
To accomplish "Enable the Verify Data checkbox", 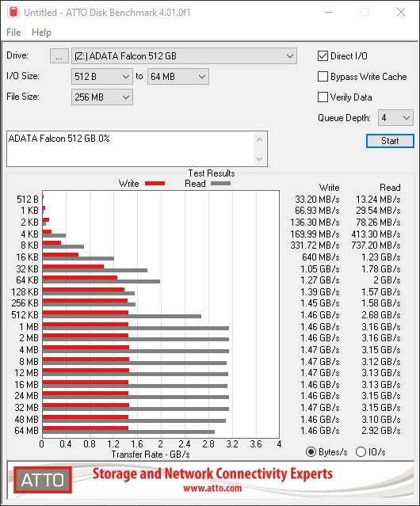I will [323, 97].
